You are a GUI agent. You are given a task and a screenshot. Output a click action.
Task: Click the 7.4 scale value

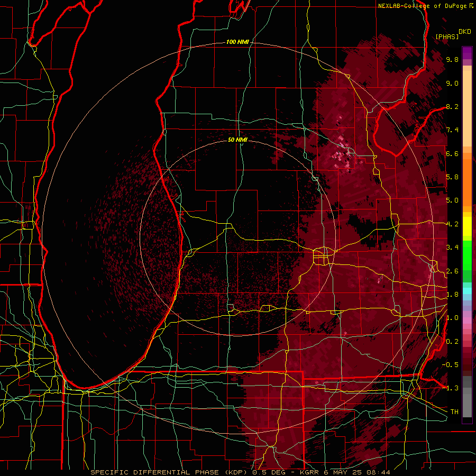tap(452, 130)
